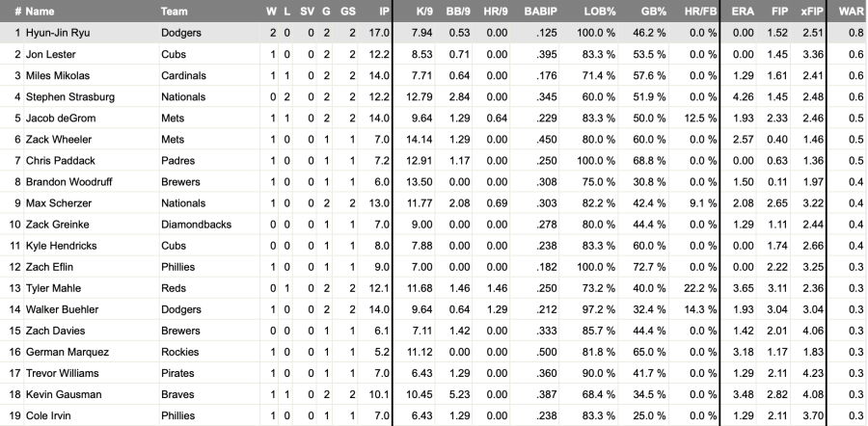868x426 pixels.
Task: Click Dodgers team link in Buehler's row
Action: (x=181, y=309)
